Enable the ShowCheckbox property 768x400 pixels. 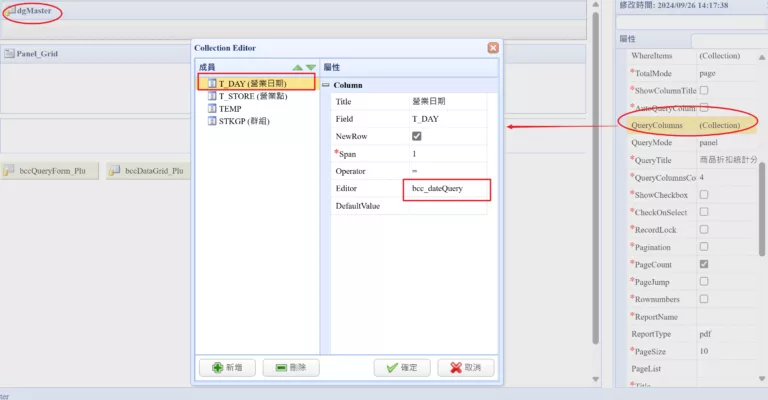(x=704, y=195)
